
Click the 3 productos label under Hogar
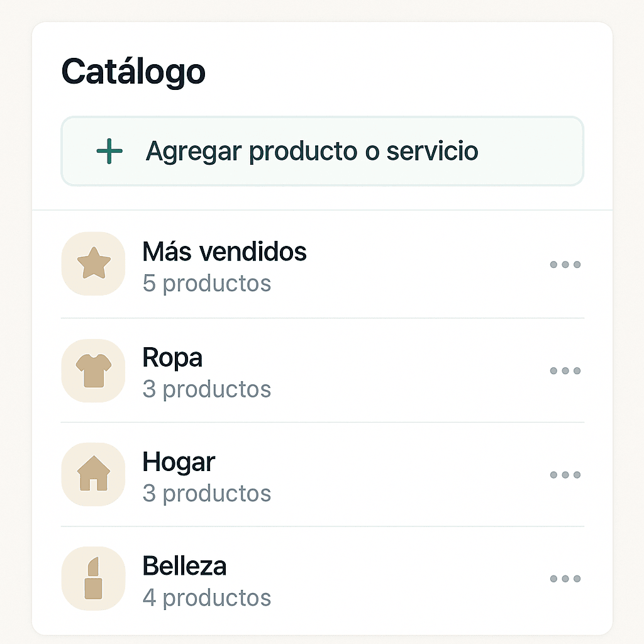[207, 493]
